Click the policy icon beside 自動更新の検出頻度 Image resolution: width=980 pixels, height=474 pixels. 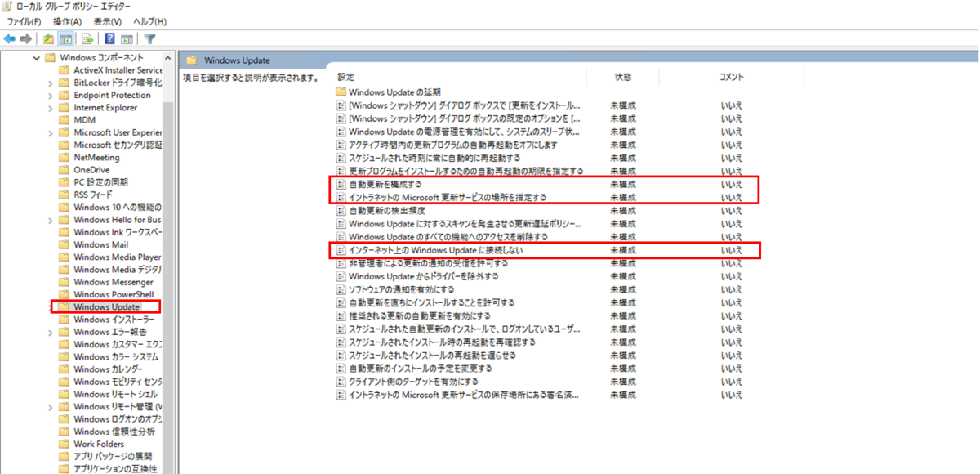click(x=341, y=211)
